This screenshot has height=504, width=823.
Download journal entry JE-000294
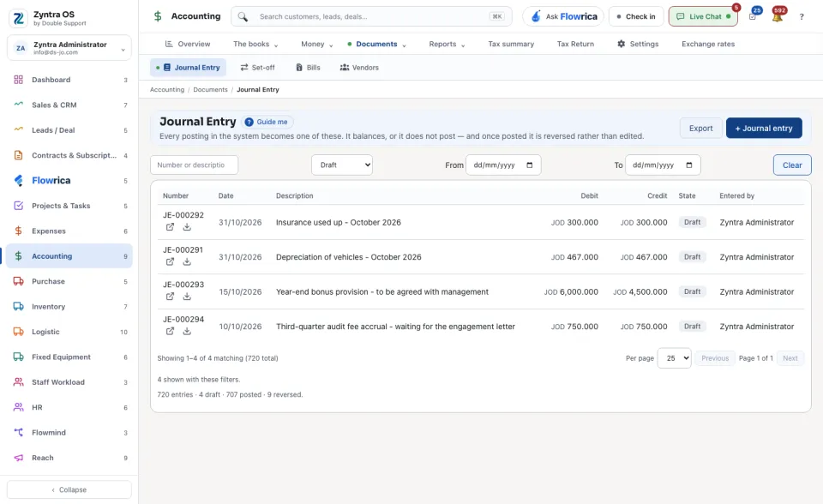point(187,331)
